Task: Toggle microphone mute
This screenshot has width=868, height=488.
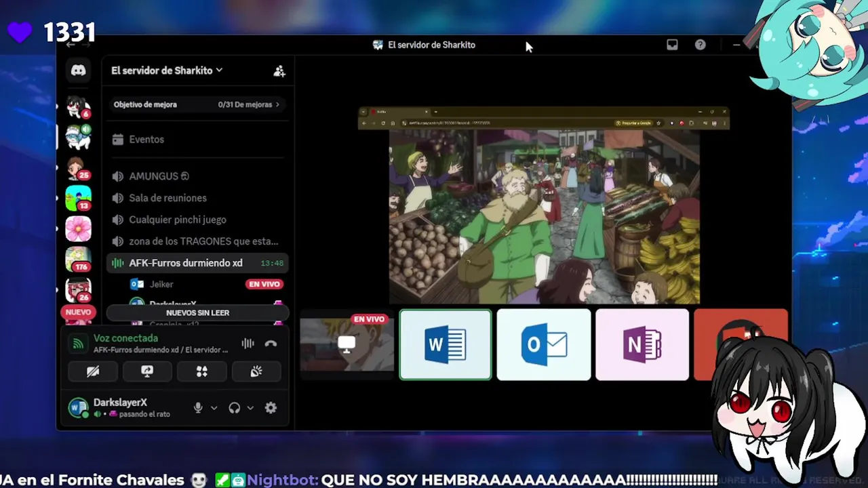Action: click(198, 407)
